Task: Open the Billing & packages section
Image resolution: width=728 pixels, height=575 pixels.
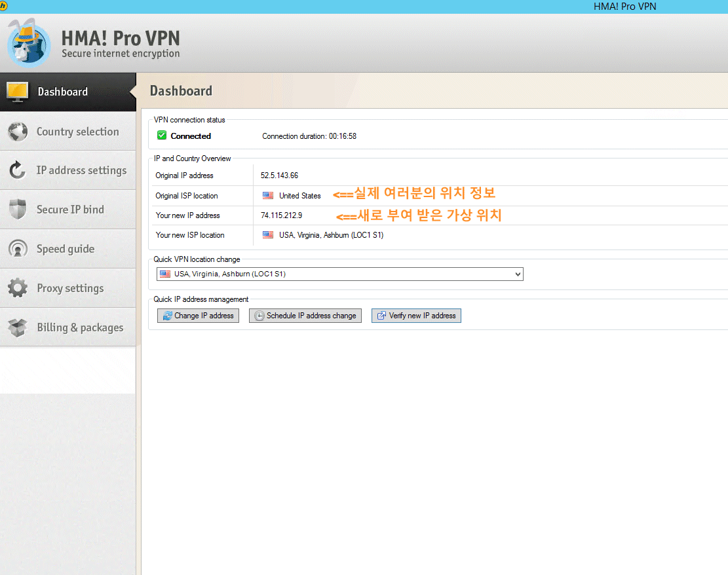Action: [x=80, y=327]
